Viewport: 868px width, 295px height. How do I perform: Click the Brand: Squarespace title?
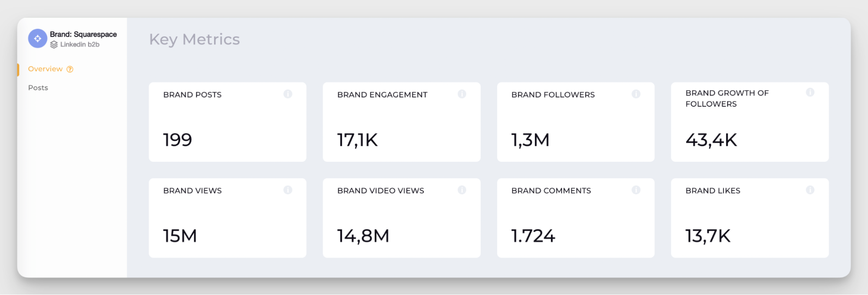point(83,34)
